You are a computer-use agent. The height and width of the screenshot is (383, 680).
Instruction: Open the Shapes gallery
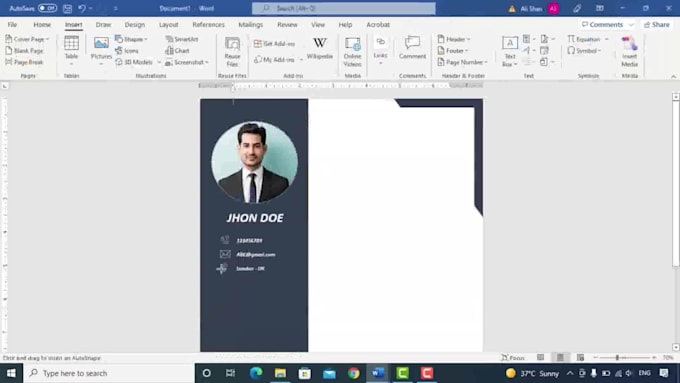pos(131,39)
